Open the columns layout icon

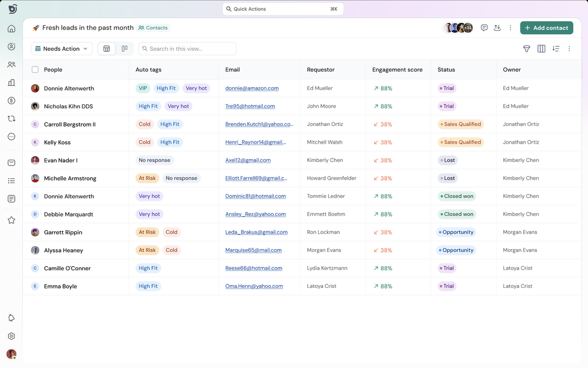coord(541,49)
